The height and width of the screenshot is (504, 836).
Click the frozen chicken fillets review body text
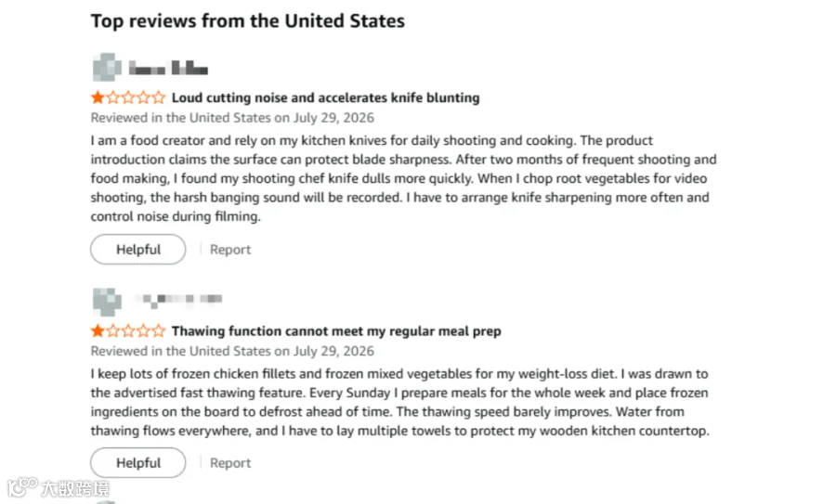[x=399, y=402]
